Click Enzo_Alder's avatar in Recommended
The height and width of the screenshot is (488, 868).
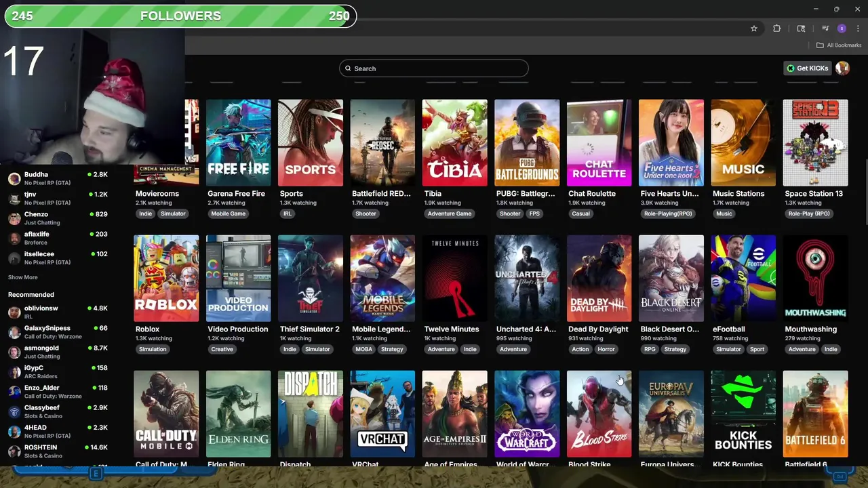click(x=14, y=392)
